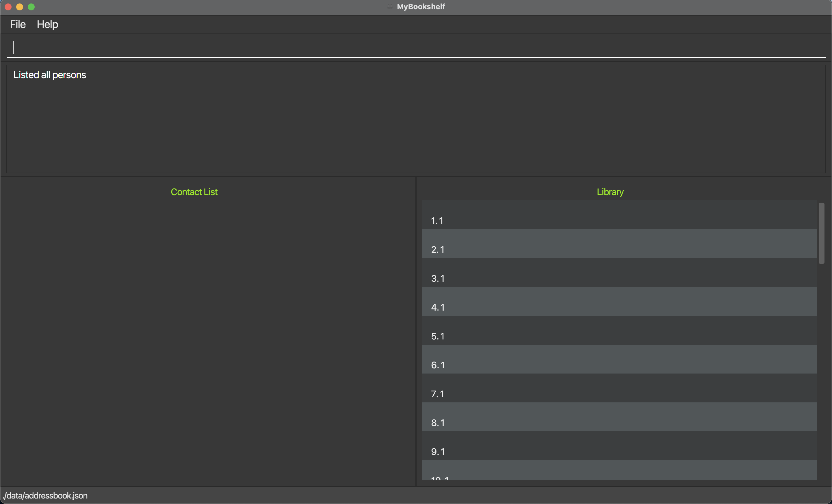The width and height of the screenshot is (832, 504).
Task: Click the green fullscreen window button
Action: pos(31,7)
